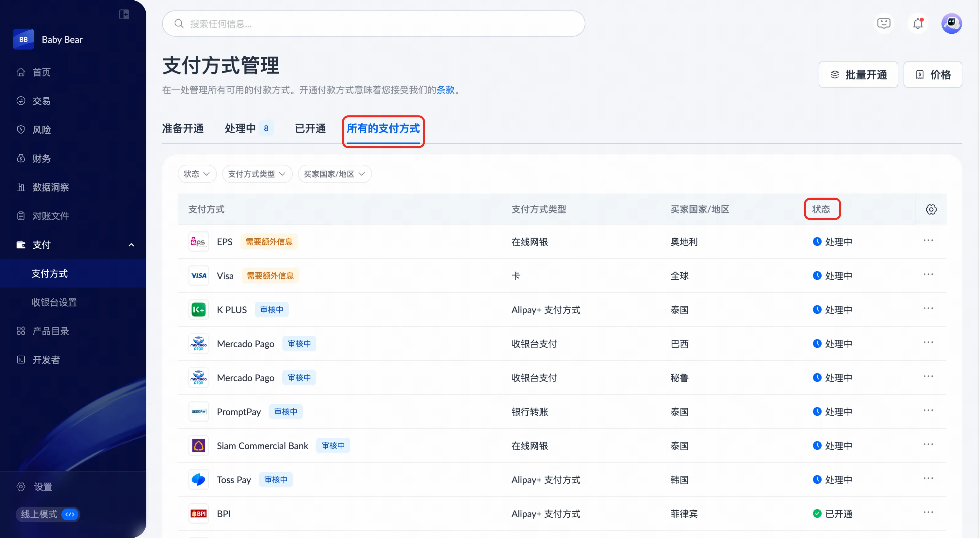Click the Mercado Pago logo for Brazil
The image size is (980, 538).
point(198,344)
